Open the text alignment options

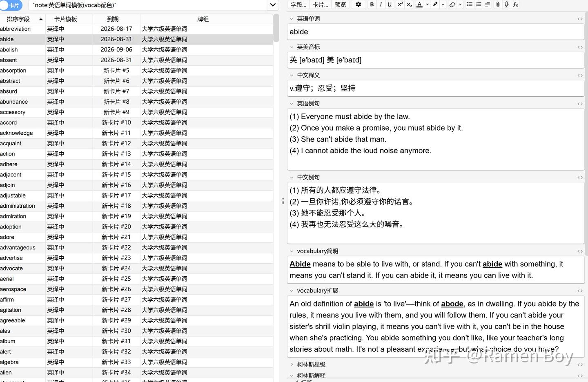488,4
